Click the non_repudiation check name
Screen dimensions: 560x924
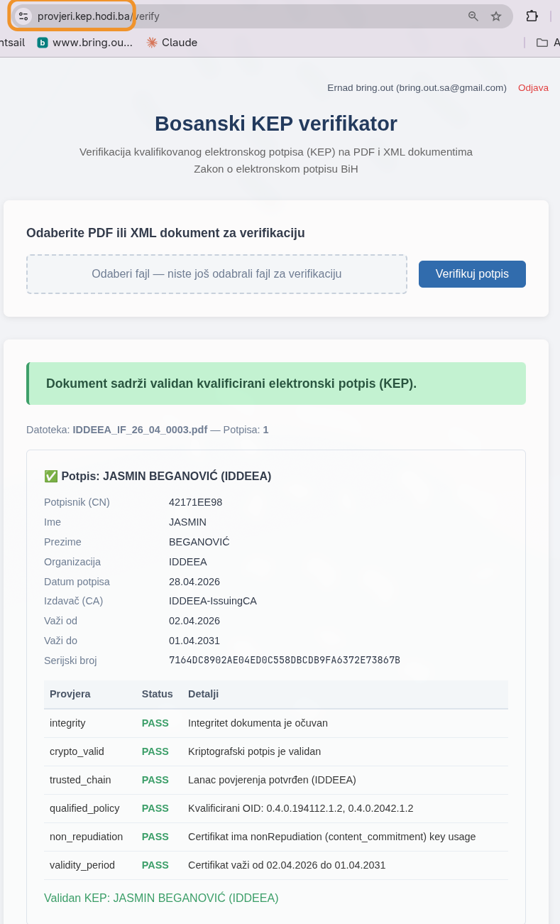pyautogui.click(x=86, y=837)
